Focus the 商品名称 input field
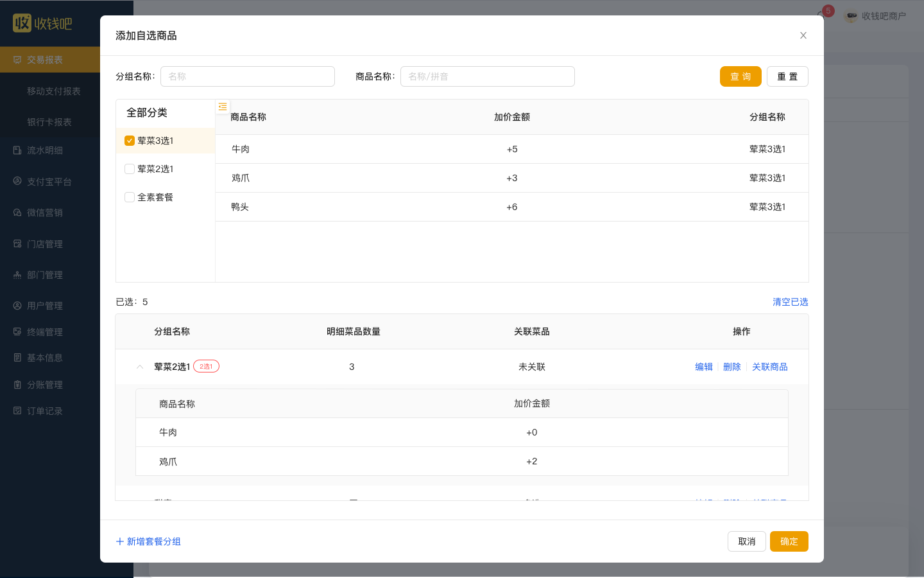Viewport: 924px width, 578px height. pos(488,76)
